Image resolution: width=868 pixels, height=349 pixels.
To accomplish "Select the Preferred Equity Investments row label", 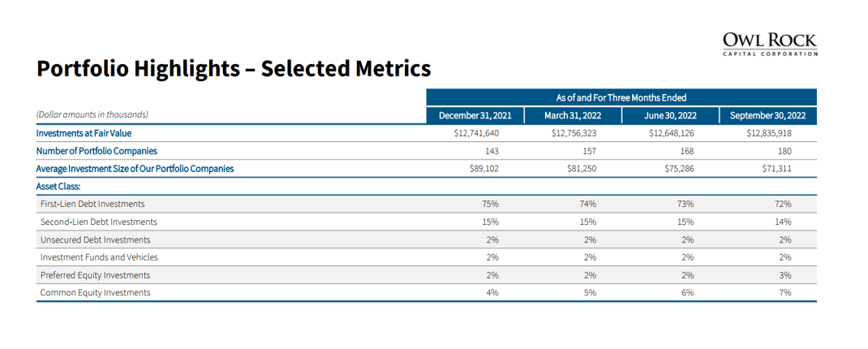I will click(95, 275).
